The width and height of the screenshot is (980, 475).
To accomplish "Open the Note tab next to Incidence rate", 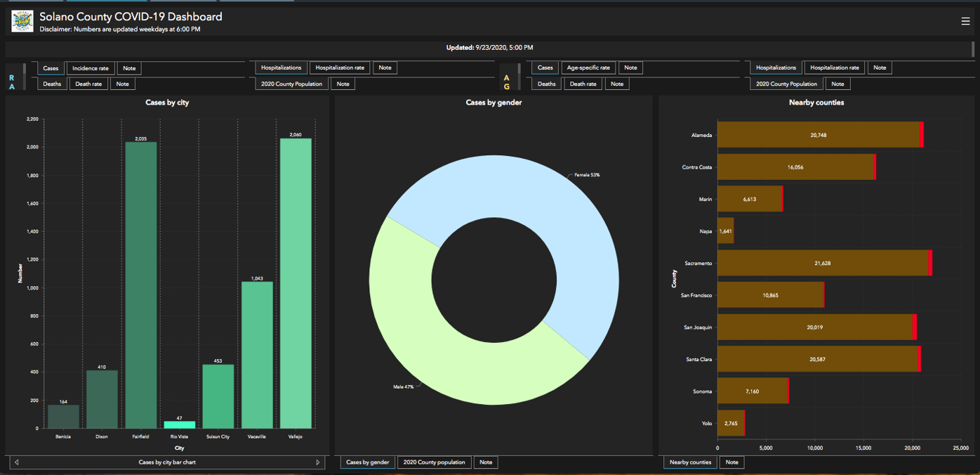I will [129, 68].
